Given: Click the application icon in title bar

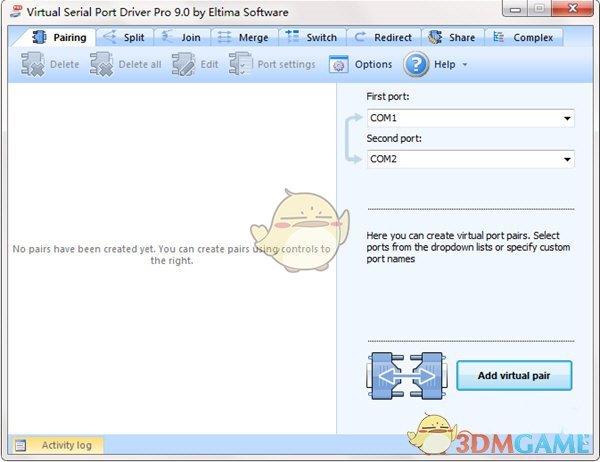Looking at the screenshot, I should (16, 11).
